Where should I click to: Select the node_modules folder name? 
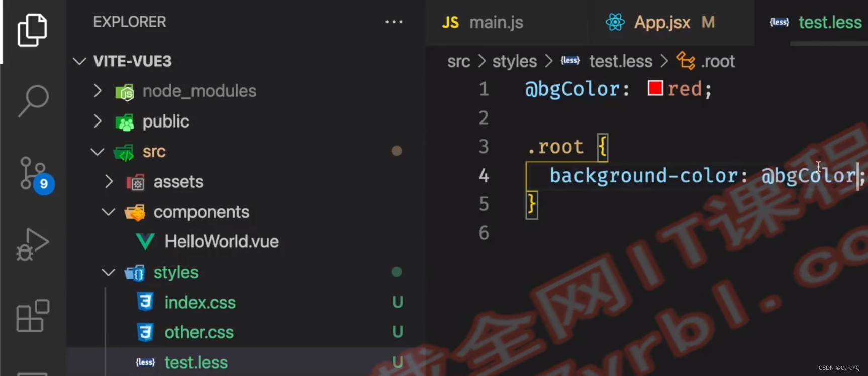200,91
